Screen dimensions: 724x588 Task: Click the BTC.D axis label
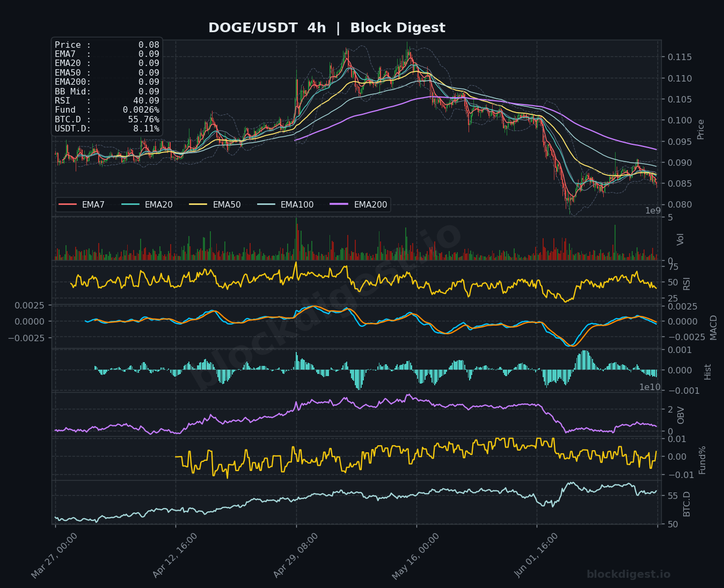point(686,504)
